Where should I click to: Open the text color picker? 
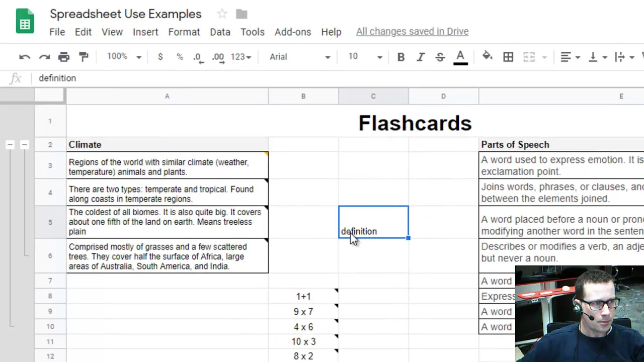pyautogui.click(x=460, y=57)
